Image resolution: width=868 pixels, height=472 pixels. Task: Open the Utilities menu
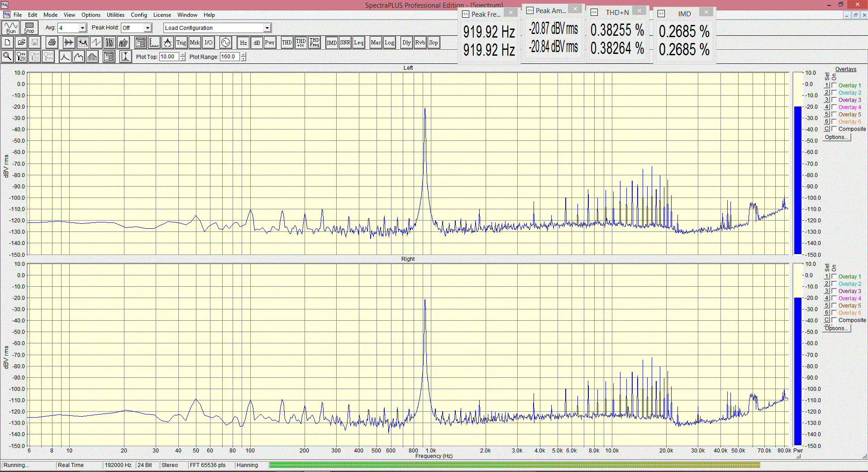tap(115, 15)
